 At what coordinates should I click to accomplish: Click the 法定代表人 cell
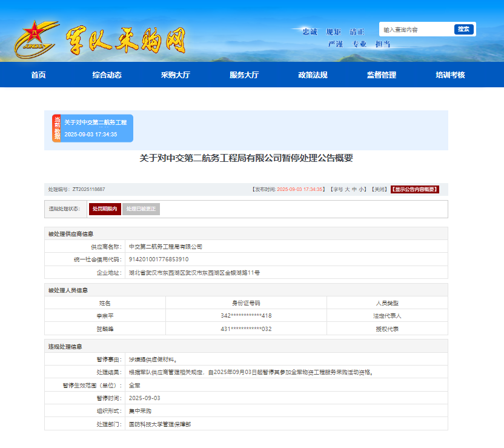click(x=387, y=316)
